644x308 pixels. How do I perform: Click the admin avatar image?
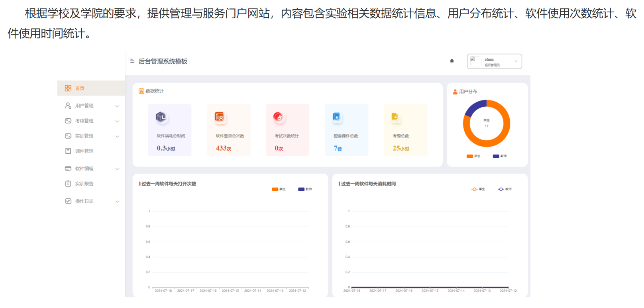pos(475,61)
